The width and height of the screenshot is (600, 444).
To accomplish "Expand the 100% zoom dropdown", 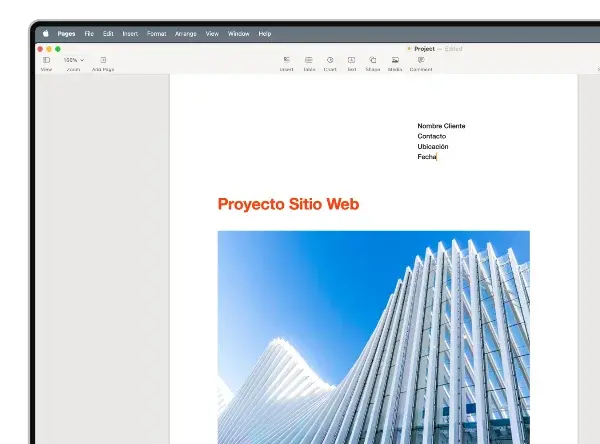I will (74, 60).
